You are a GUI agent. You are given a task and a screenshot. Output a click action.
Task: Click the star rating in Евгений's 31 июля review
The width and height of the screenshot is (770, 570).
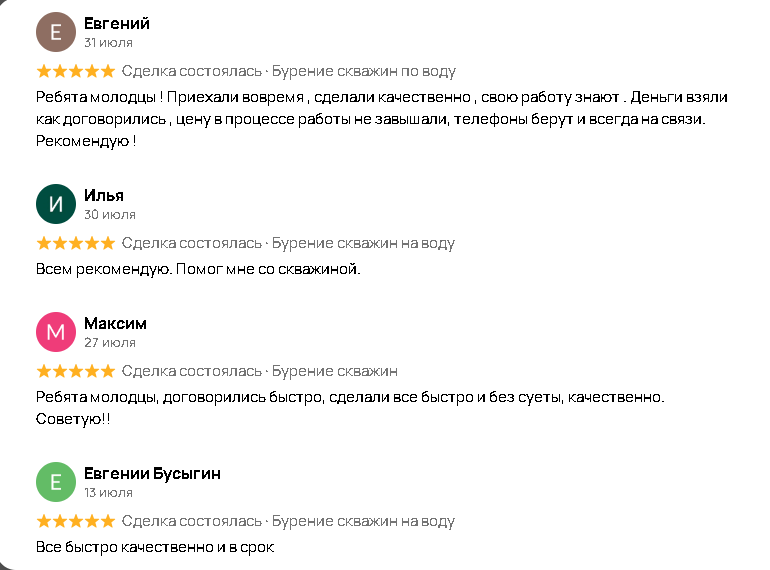click(75, 71)
